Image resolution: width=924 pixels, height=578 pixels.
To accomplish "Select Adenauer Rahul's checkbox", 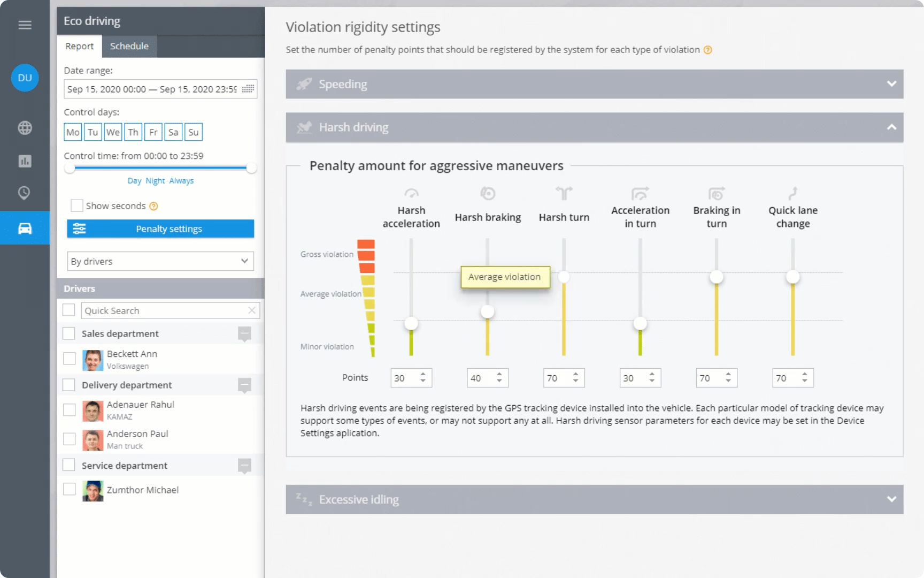I will [70, 410].
